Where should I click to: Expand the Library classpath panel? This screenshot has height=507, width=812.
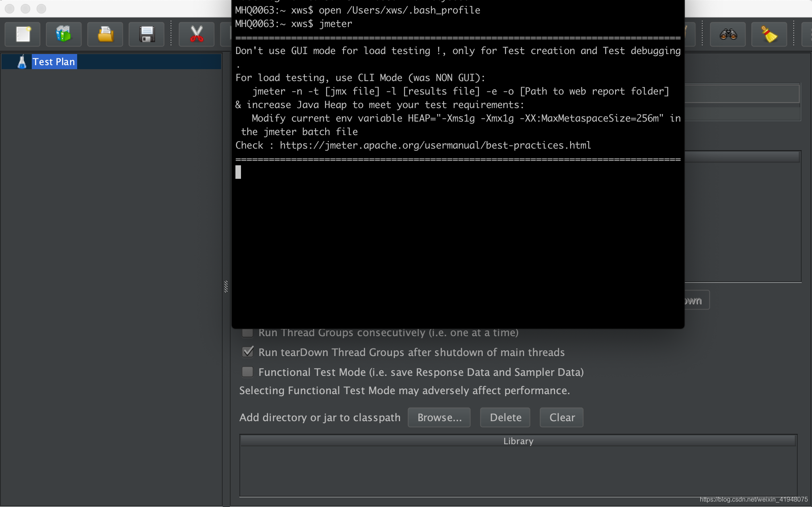click(x=519, y=441)
